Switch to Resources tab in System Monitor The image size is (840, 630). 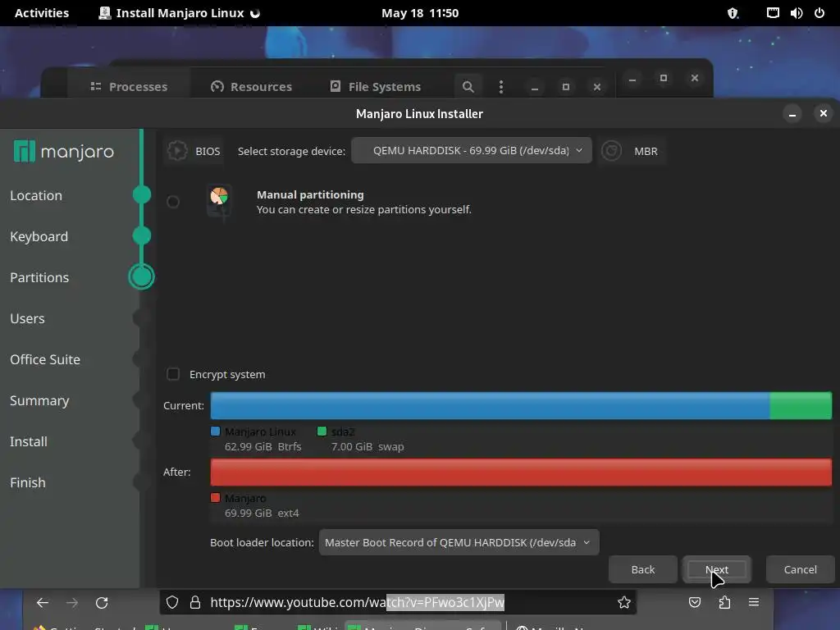coord(251,86)
